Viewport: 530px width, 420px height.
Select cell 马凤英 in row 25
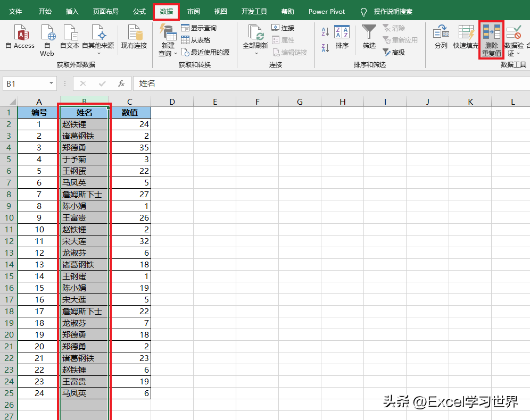pos(84,393)
